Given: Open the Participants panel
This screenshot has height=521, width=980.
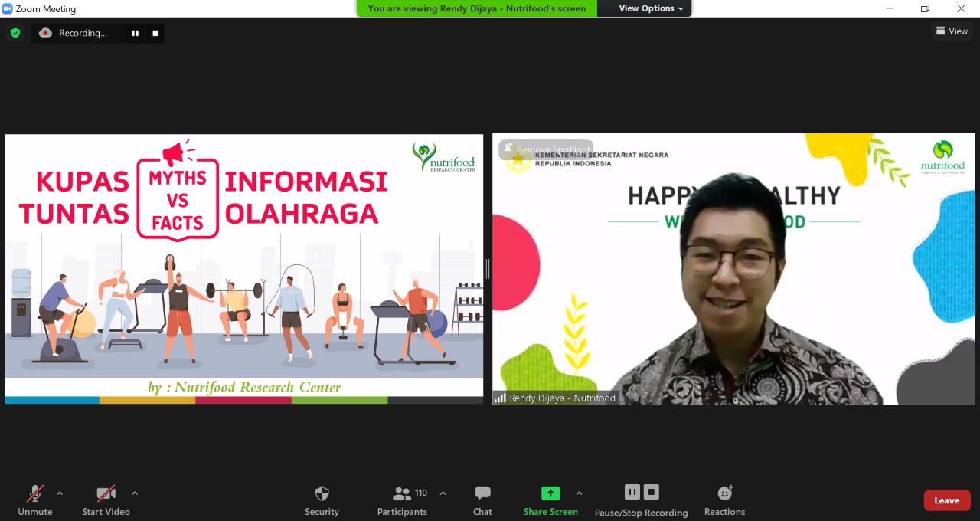Looking at the screenshot, I should tap(402, 494).
